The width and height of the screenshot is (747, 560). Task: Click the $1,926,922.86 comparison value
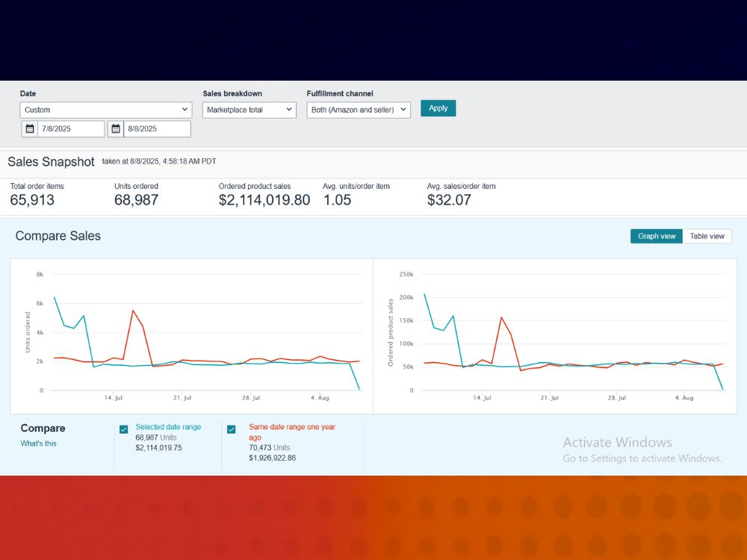click(272, 458)
